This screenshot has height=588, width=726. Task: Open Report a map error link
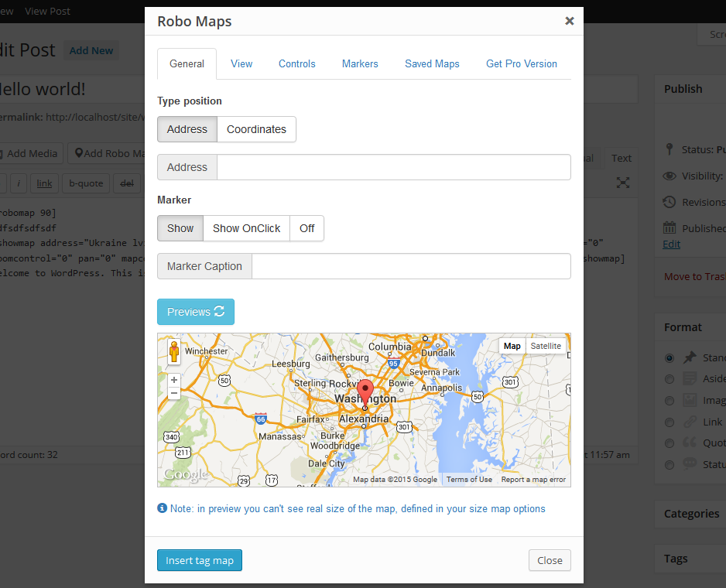coord(533,480)
